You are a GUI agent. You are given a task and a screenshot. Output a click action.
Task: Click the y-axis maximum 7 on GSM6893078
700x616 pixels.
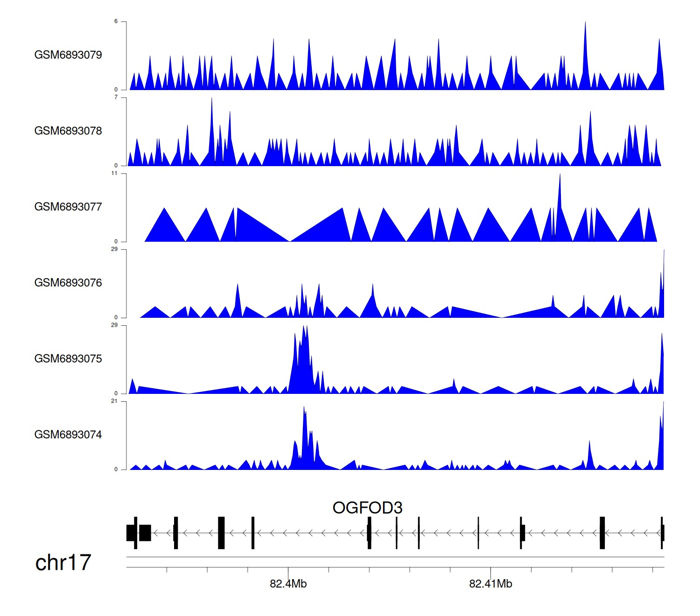[x=116, y=97]
